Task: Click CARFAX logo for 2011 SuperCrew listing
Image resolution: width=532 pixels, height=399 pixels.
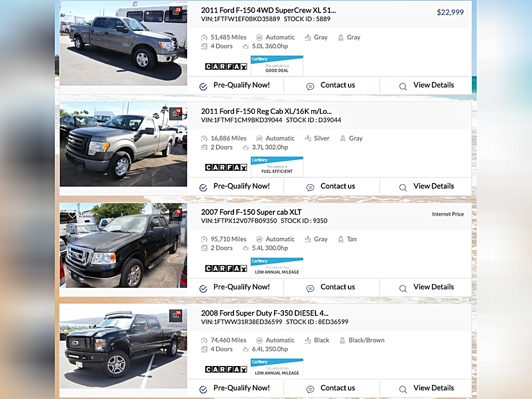Action: [x=226, y=66]
